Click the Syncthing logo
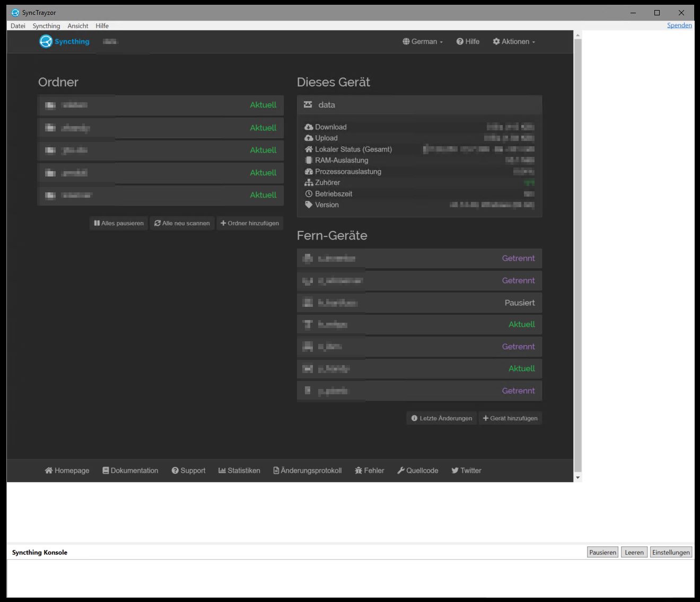700x602 pixels. click(45, 41)
